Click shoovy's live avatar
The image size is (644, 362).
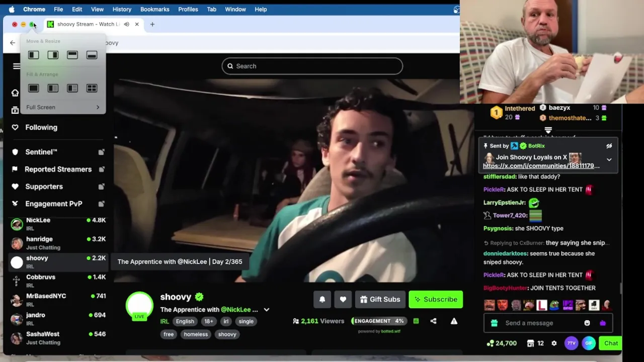point(139,306)
